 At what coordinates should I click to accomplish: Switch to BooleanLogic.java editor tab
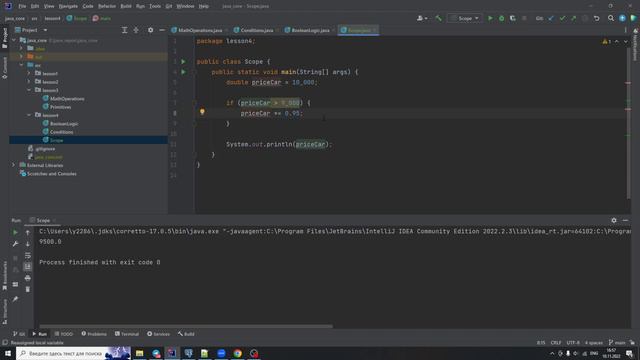coord(310,30)
